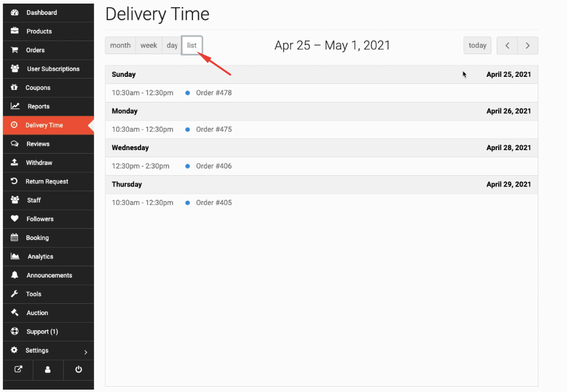This screenshot has width=567, height=392.
Task: Click the Followers heart icon
Action: tap(14, 219)
